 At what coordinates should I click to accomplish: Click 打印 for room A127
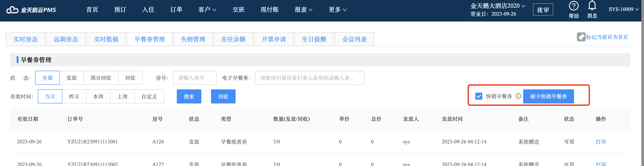601,164
